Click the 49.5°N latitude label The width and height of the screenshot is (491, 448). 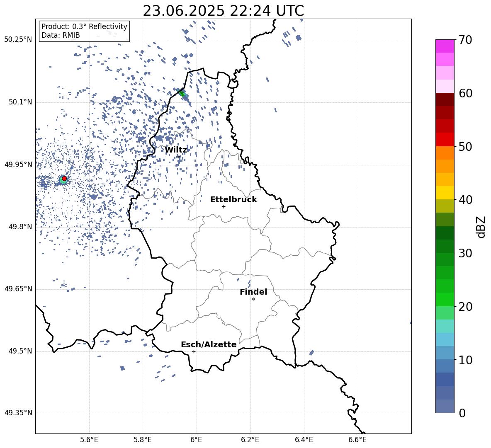(21, 351)
